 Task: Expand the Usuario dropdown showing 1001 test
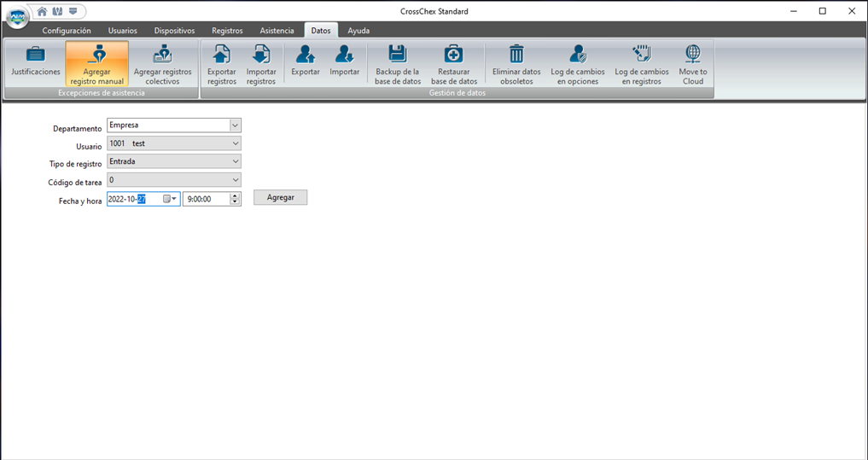click(236, 144)
